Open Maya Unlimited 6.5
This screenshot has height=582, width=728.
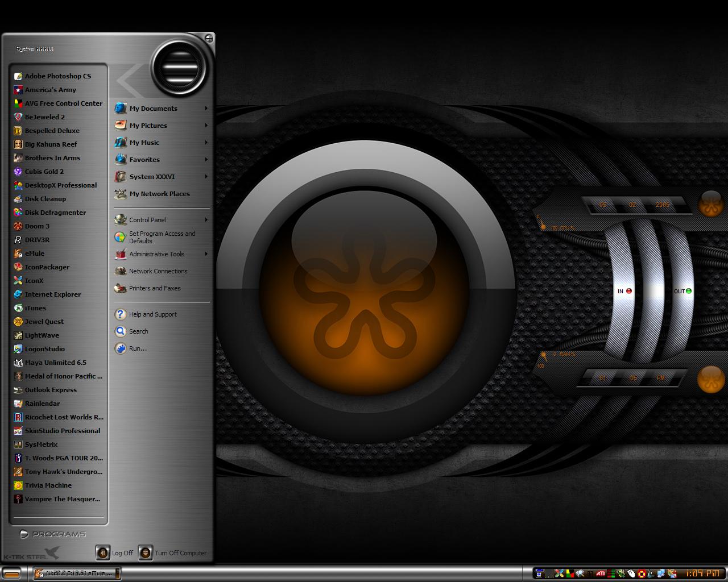55,363
